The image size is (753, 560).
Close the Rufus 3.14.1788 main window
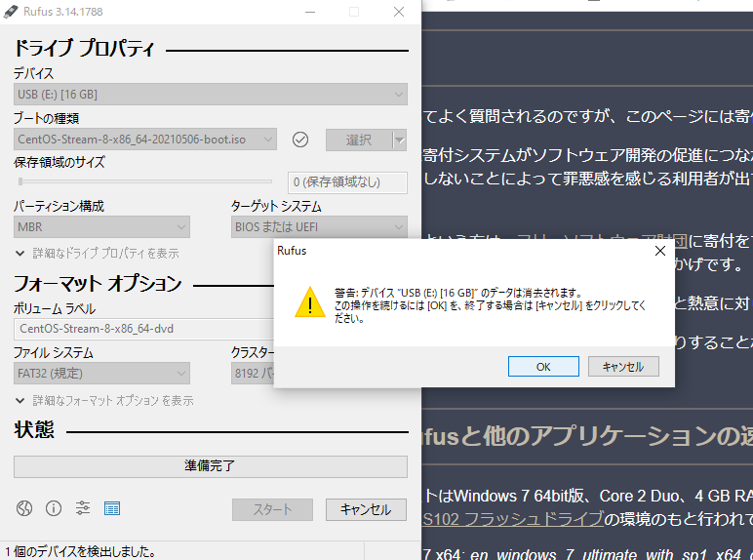[399, 12]
